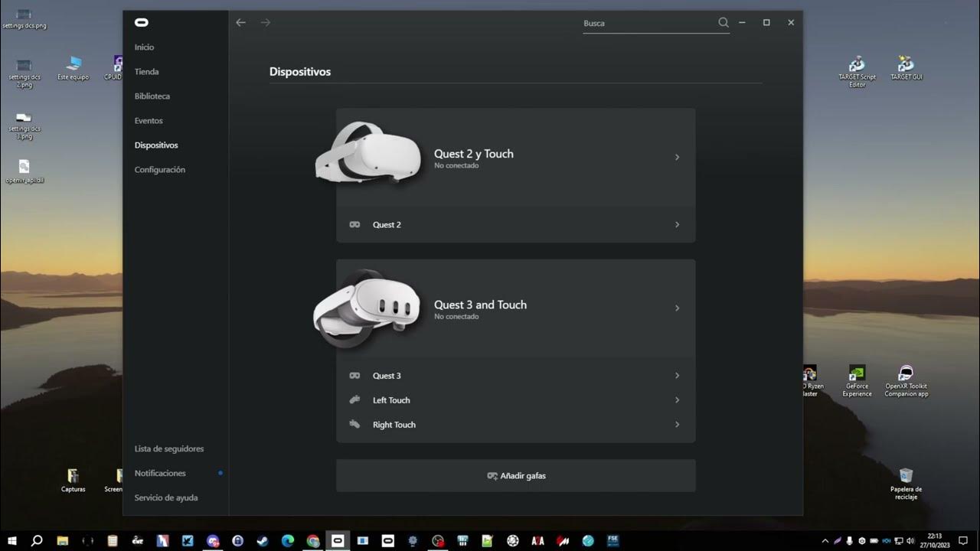Screen dimensions: 980x551
Task: Open Microsoft Edge from the taskbar
Action: [288, 540]
